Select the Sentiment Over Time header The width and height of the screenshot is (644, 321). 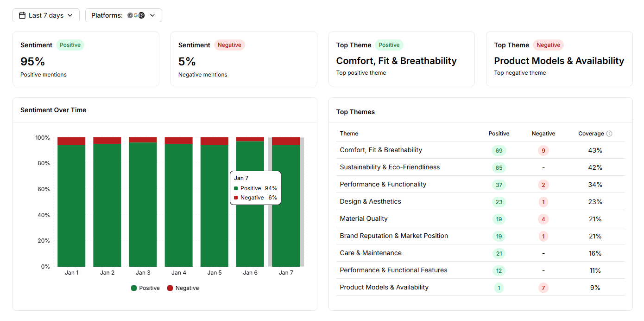pyautogui.click(x=53, y=110)
